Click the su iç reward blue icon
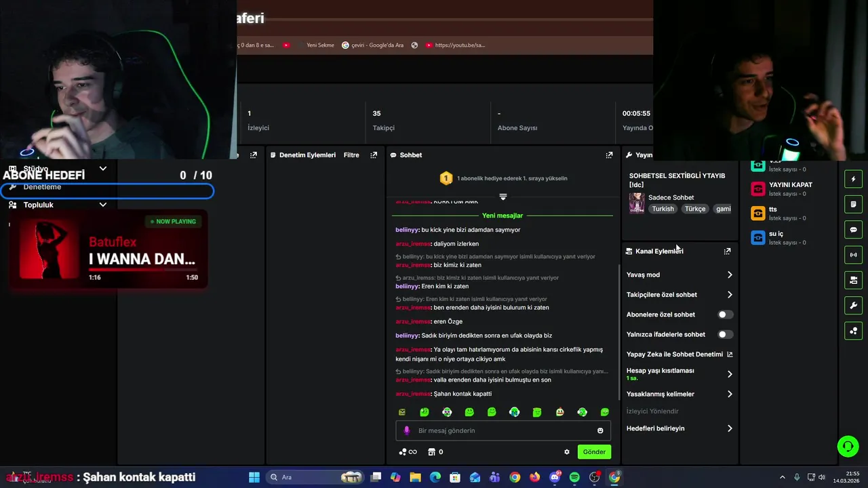 coord(758,237)
